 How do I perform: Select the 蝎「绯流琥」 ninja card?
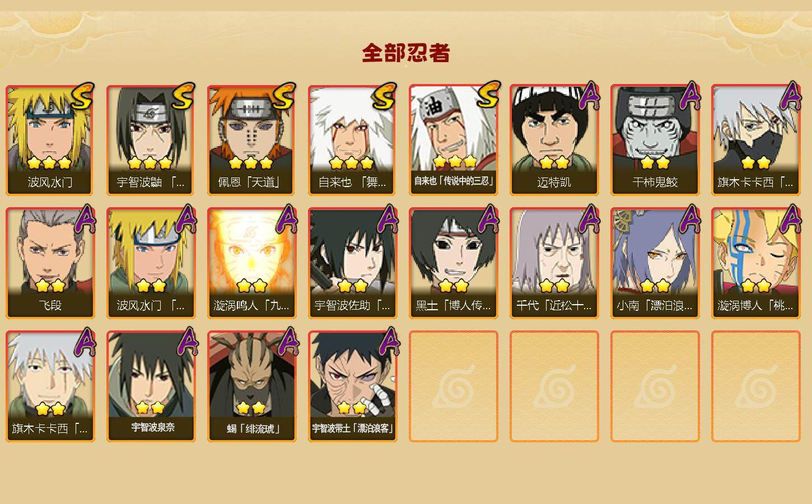pyautogui.click(x=252, y=386)
